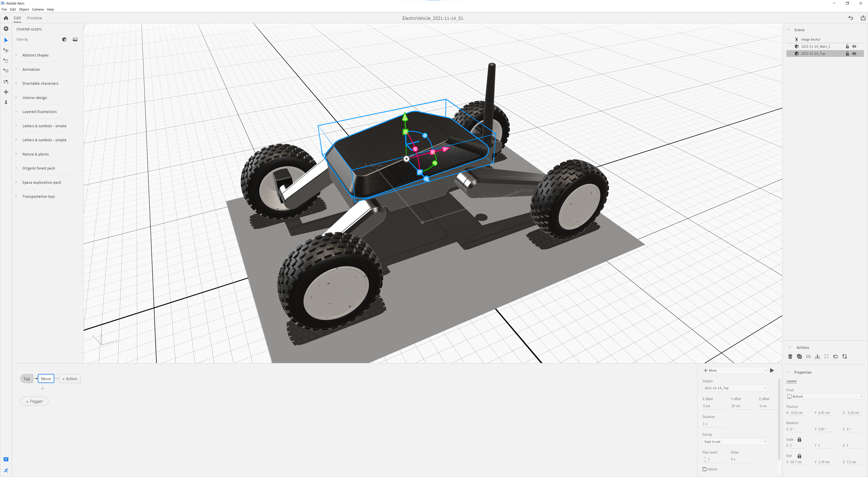Click the Delete trash icon in Actions
The image size is (868, 477).
click(x=790, y=356)
